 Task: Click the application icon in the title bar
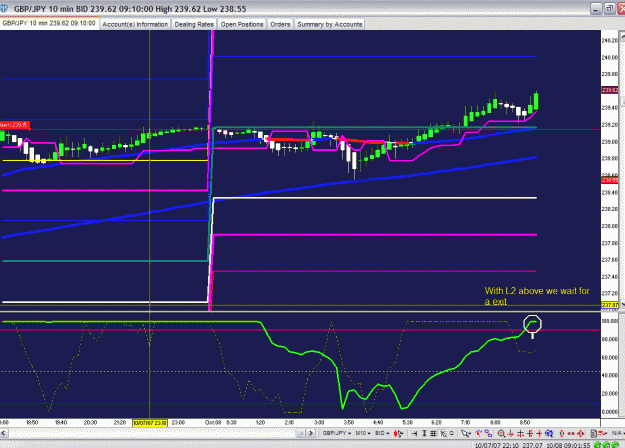click(4, 8)
